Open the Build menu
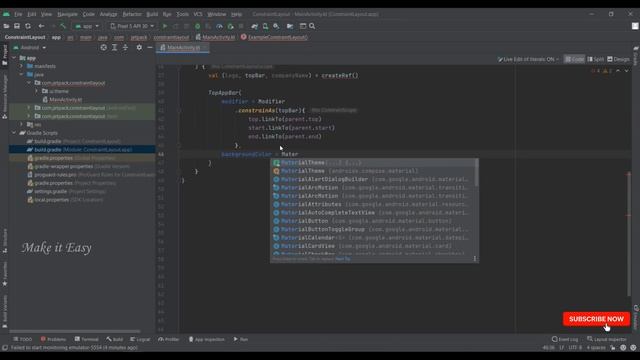This screenshot has height=360, width=640. pyautogui.click(x=152, y=14)
